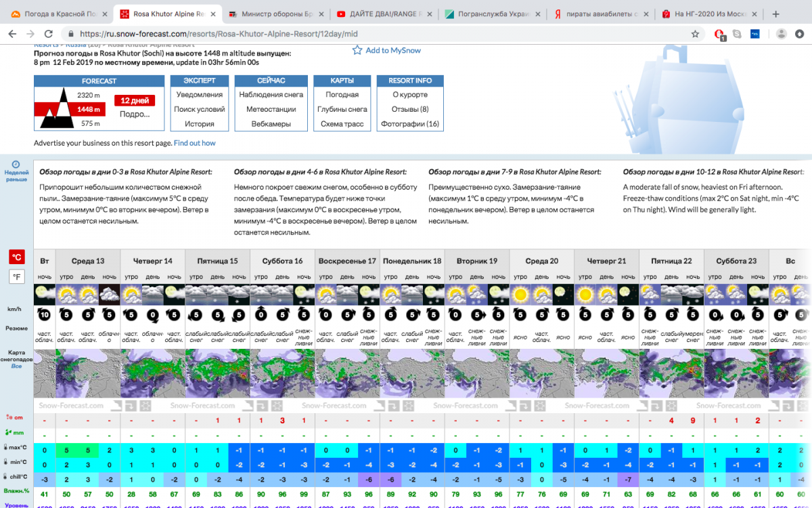Screen dimensions: 812x508
Task: Click the sun icon for Среда 20 утро
Action: click(x=520, y=294)
